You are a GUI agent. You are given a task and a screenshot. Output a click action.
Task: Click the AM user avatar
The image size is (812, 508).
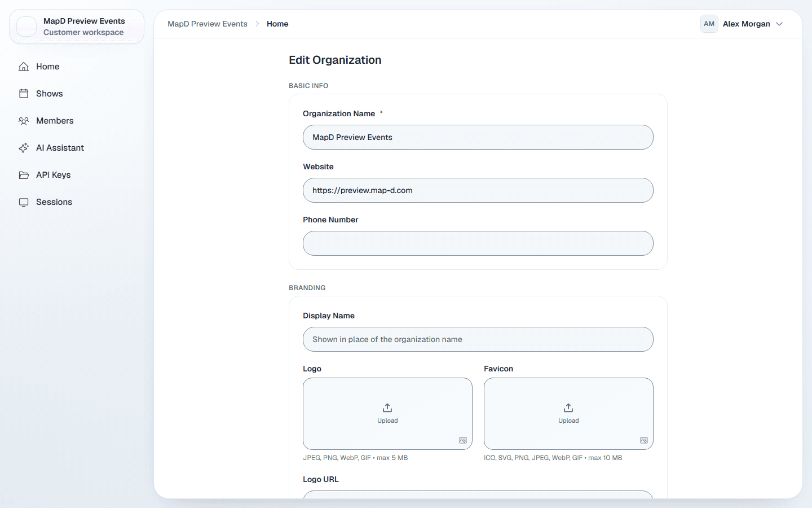(709, 24)
